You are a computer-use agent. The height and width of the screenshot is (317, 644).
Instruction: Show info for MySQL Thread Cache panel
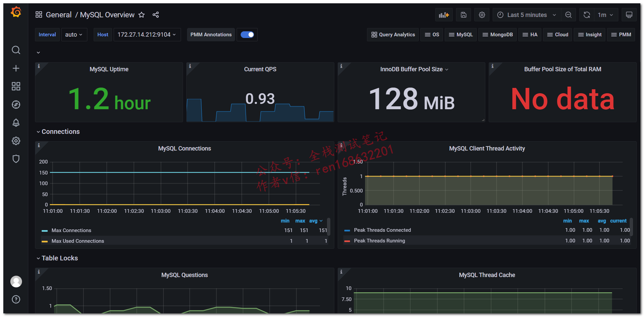(341, 272)
